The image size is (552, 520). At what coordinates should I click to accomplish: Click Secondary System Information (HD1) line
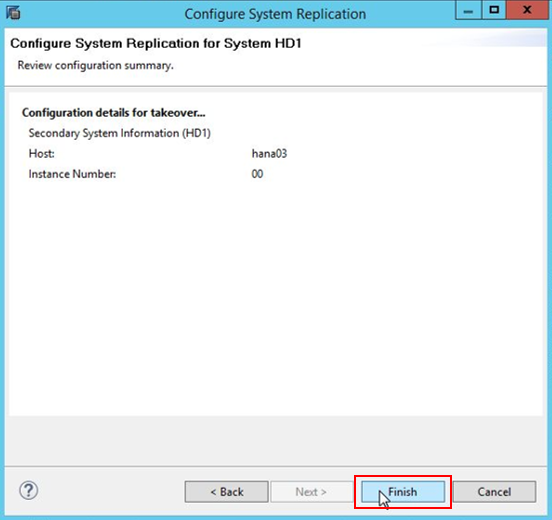[x=120, y=133]
